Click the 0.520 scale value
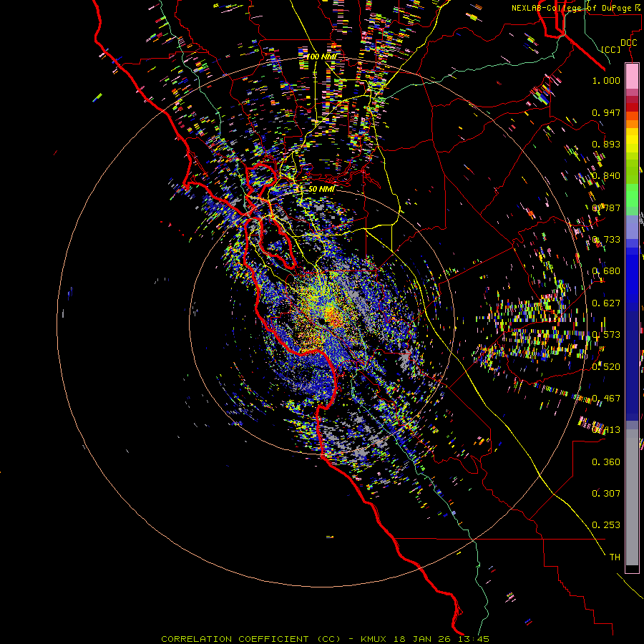Image resolution: width=644 pixels, height=644 pixels. click(606, 366)
